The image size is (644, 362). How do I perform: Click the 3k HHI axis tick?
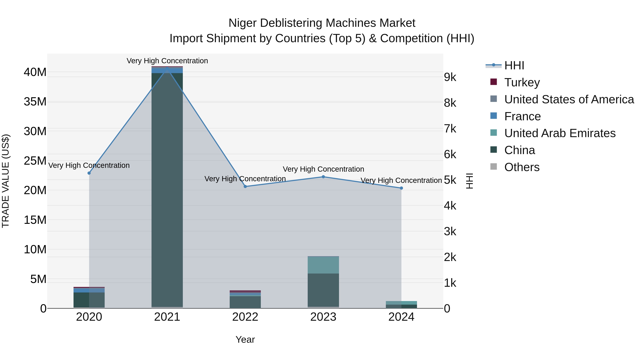[450, 231]
